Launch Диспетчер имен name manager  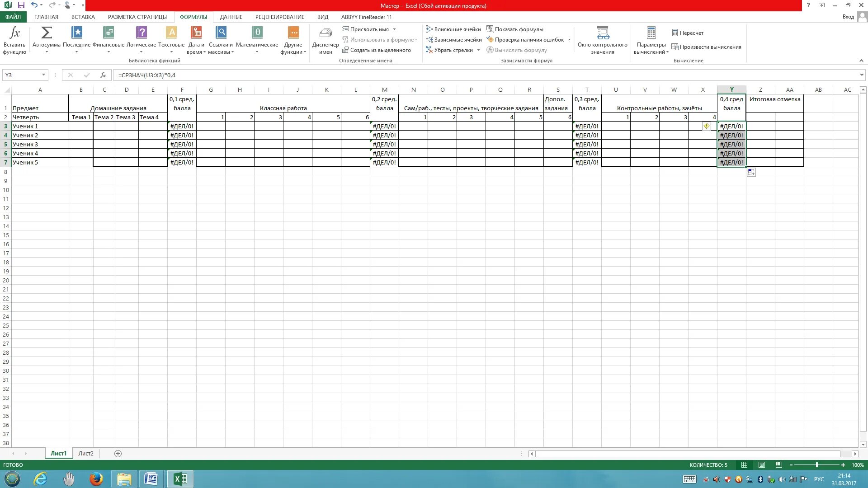tap(325, 40)
